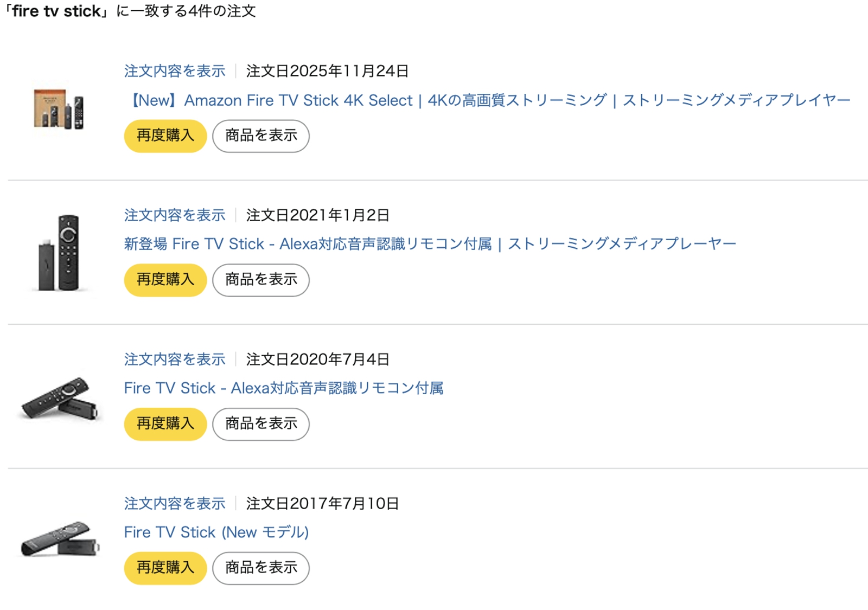
Task: Click the 2020 Fire TV Stick product image
Action: (x=60, y=399)
